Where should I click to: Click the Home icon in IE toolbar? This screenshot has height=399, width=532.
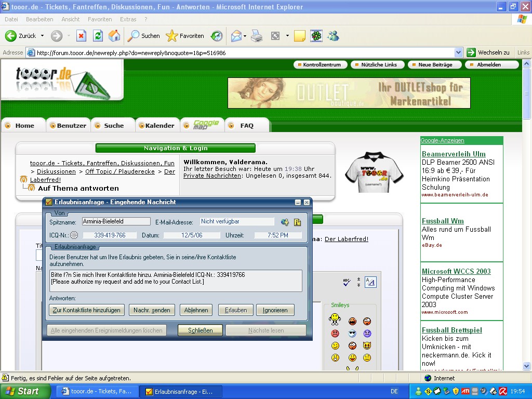114,36
